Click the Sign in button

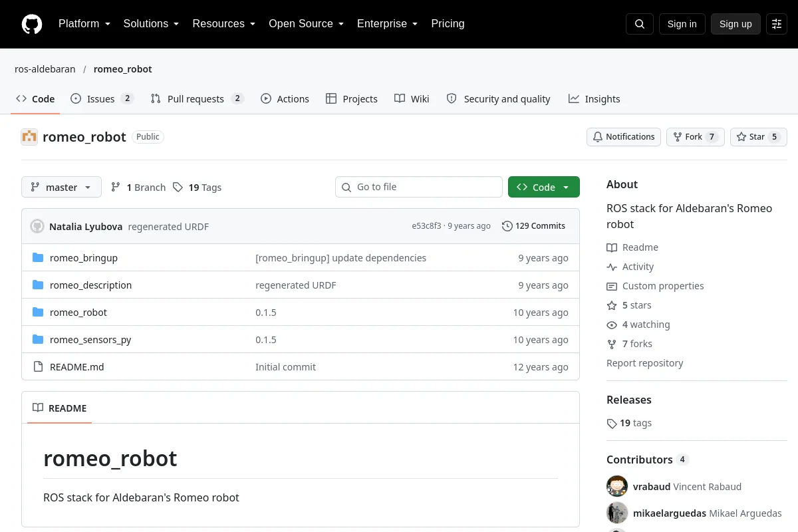tap(682, 24)
